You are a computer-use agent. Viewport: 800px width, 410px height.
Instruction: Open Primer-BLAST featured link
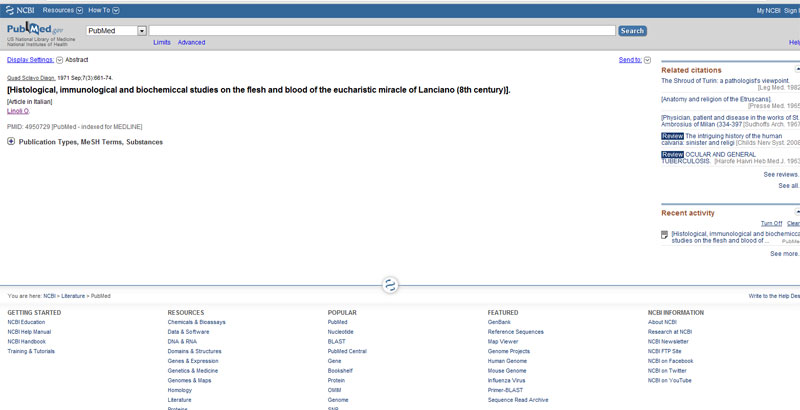(505, 390)
